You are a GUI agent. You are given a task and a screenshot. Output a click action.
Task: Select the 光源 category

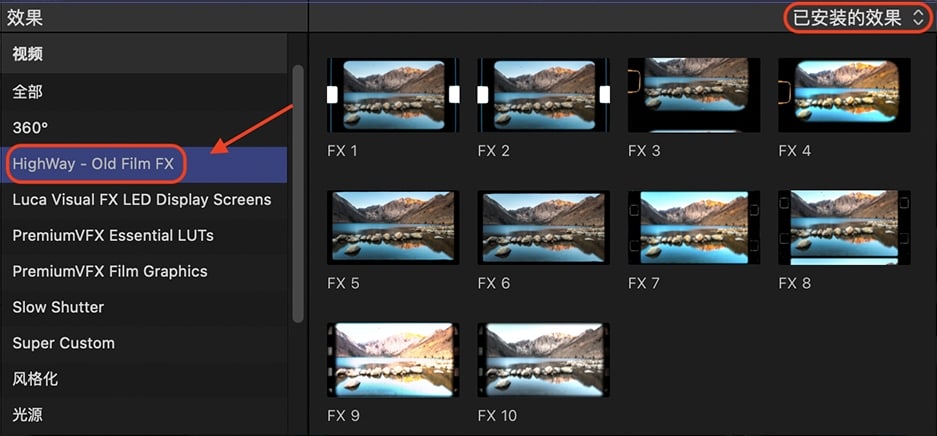click(x=143, y=414)
